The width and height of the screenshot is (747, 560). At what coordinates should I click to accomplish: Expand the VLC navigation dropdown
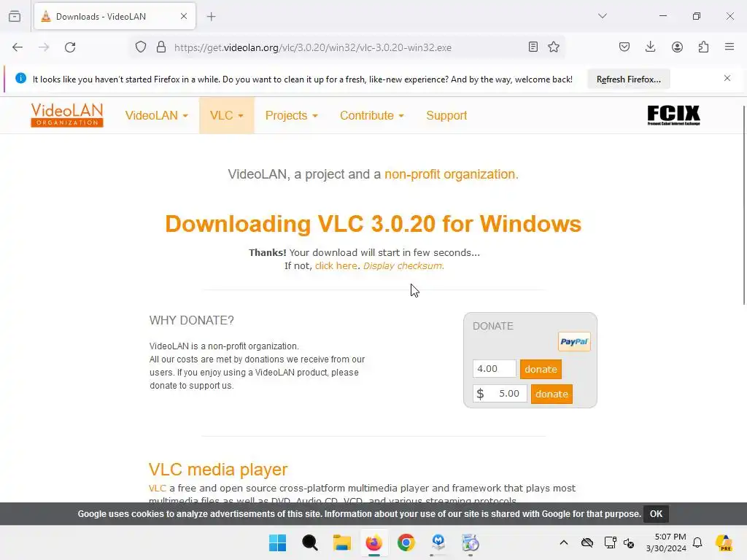[x=227, y=116]
